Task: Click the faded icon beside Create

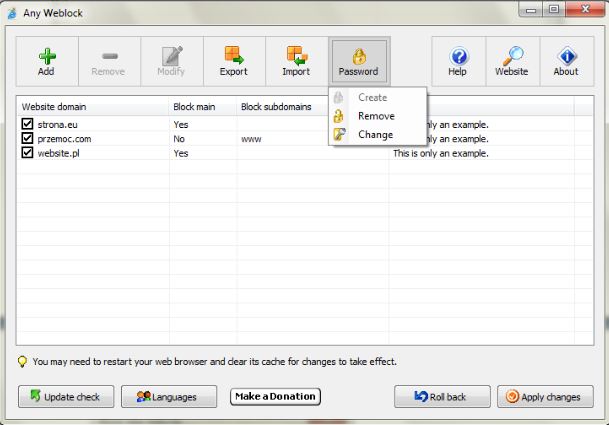Action: (338, 97)
